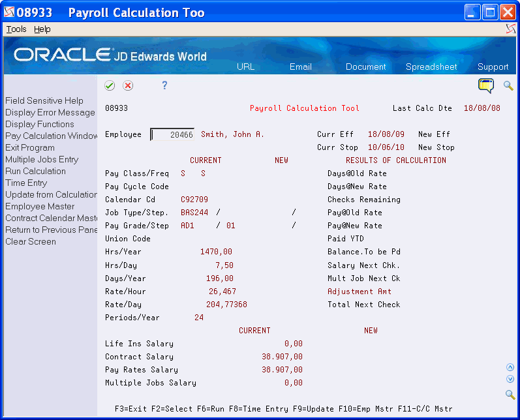The height and width of the screenshot is (420, 520).
Task: Click the Rate/Day value 204,77368
Action: coord(226,305)
